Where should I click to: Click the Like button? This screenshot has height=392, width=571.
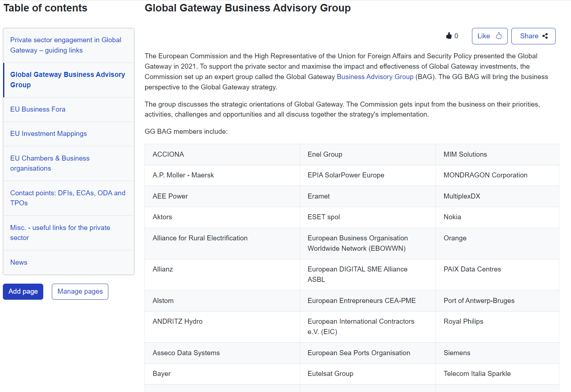(489, 36)
